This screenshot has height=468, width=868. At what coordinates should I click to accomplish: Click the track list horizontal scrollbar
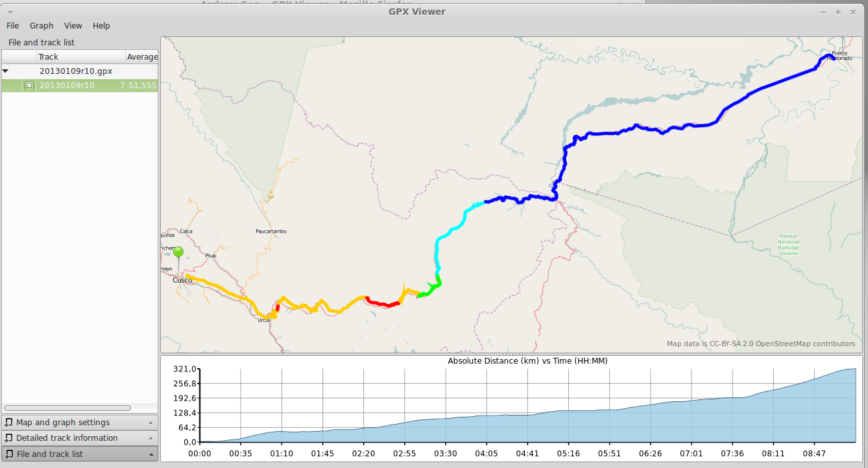point(67,408)
